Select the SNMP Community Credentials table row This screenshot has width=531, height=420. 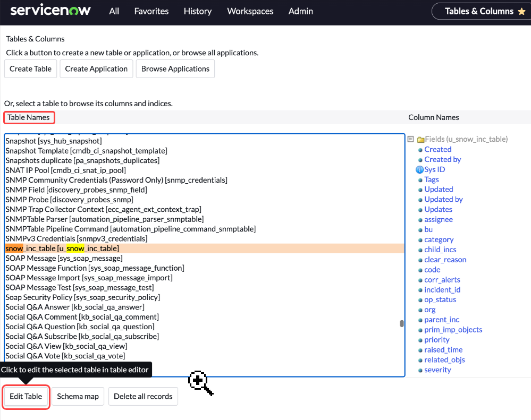coord(205,180)
